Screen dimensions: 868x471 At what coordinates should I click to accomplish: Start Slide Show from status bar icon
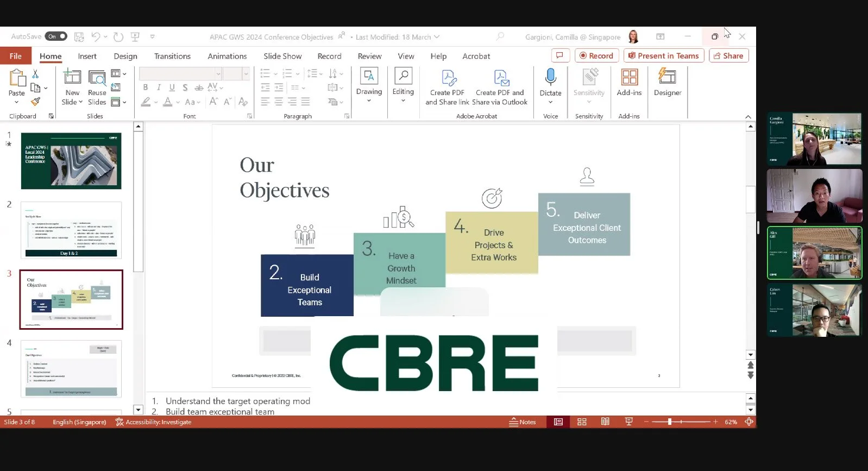(x=629, y=422)
